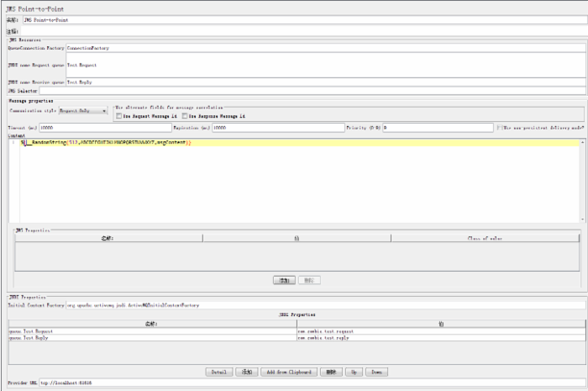This screenshot has width=588, height=391.
Task: Click the Down button below JNDI table
Action: (376, 371)
